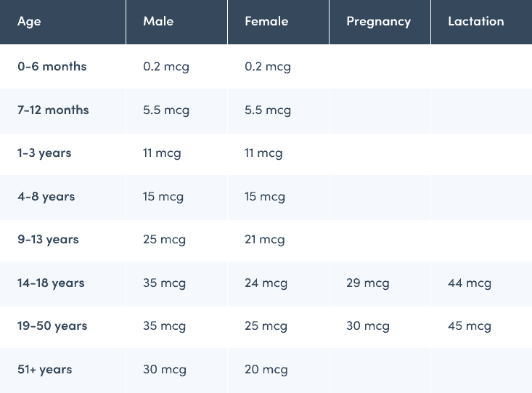
Task: Select the 51+ years row label
Action: [x=45, y=370]
